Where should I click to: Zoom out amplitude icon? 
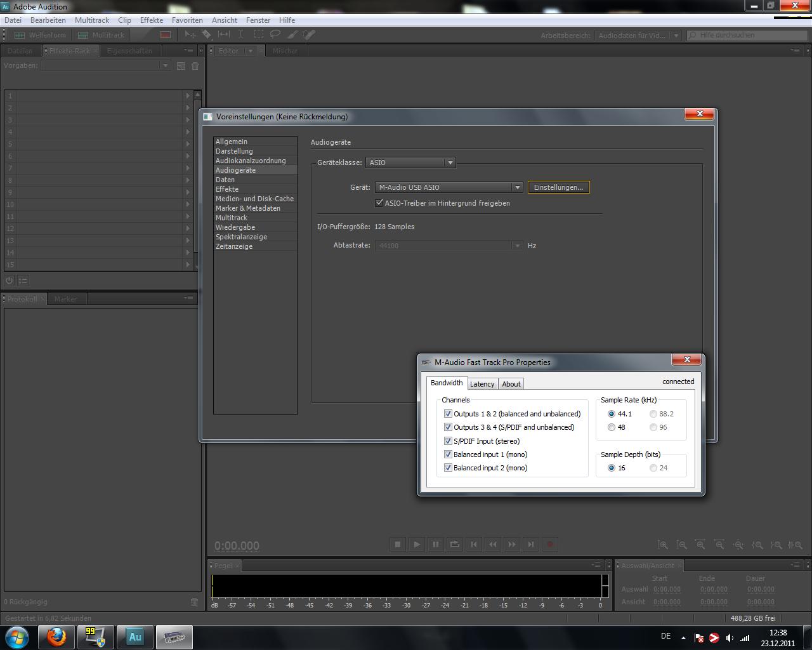pos(681,545)
